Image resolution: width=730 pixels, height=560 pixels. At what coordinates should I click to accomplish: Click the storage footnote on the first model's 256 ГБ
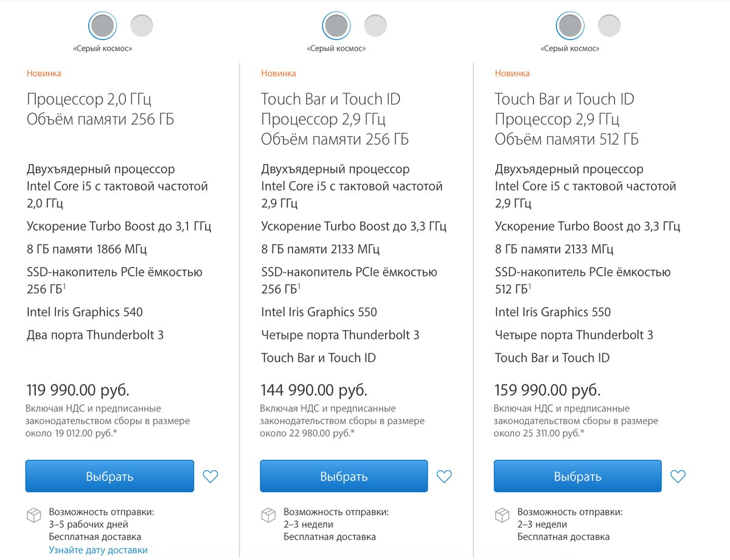pyautogui.click(x=66, y=286)
